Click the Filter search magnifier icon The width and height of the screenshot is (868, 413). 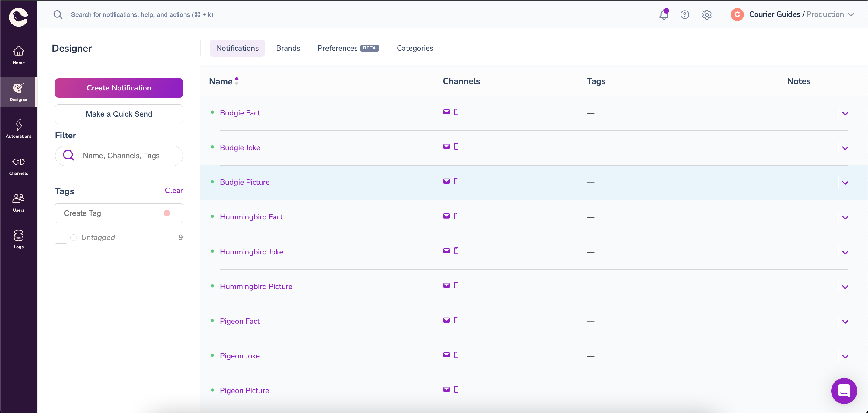(x=68, y=156)
